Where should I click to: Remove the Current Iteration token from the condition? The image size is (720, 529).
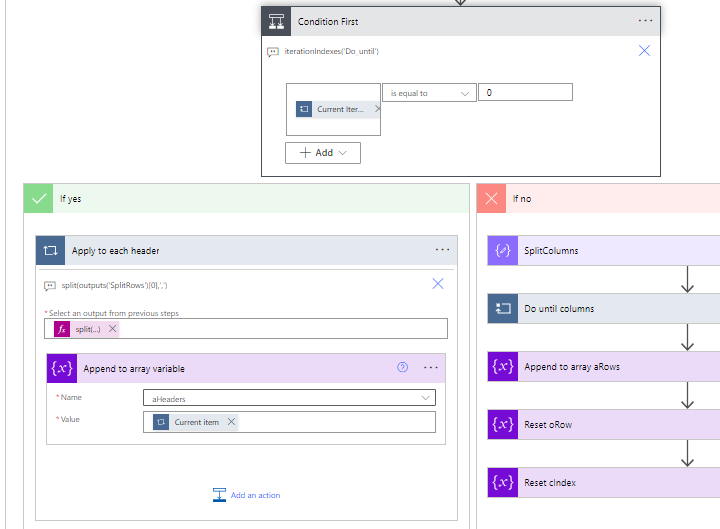click(x=377, y=109)
